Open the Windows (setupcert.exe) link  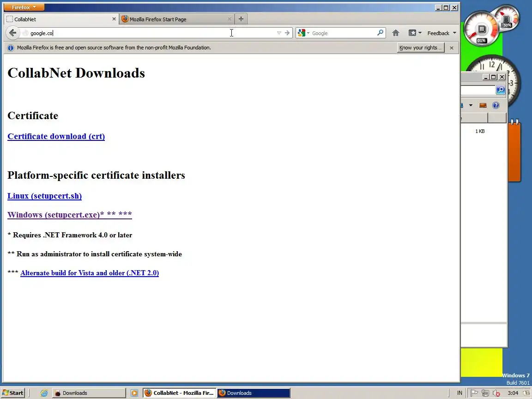pyautogui.click(x=70, y=215)
